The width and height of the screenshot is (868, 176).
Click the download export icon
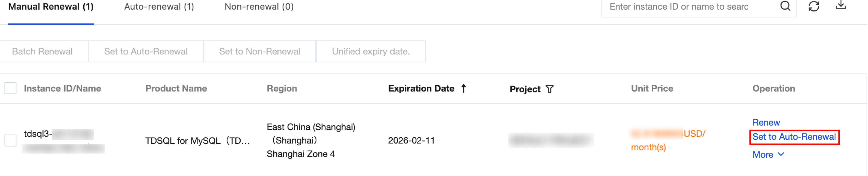tap(841, 5)
